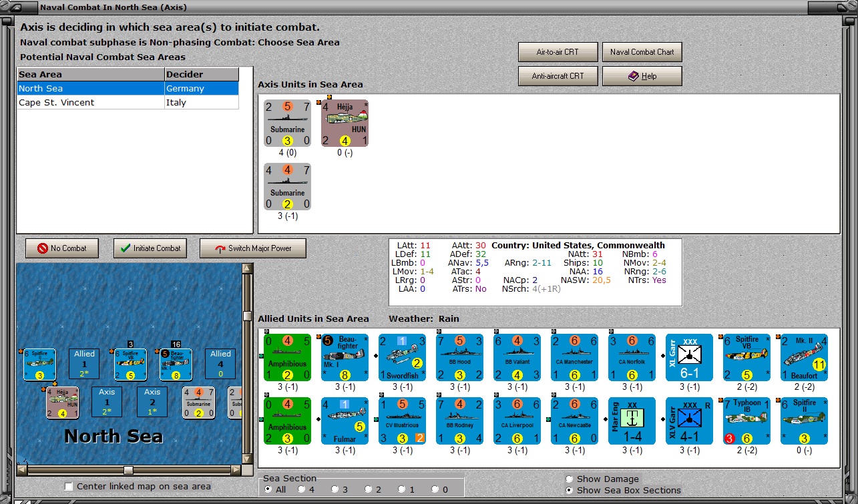Select sea section 3 radio button

(335, 489)
